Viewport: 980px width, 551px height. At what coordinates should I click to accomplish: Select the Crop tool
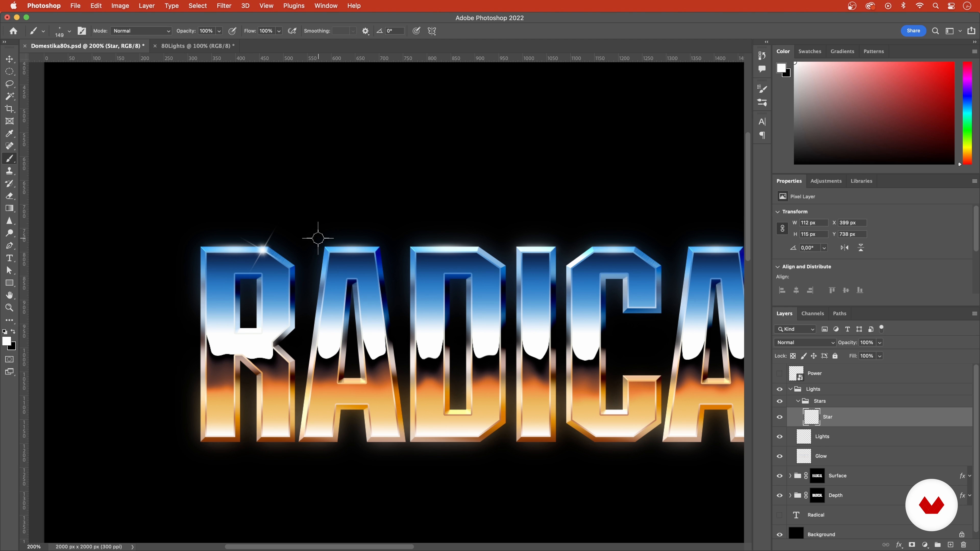(9, 109)
